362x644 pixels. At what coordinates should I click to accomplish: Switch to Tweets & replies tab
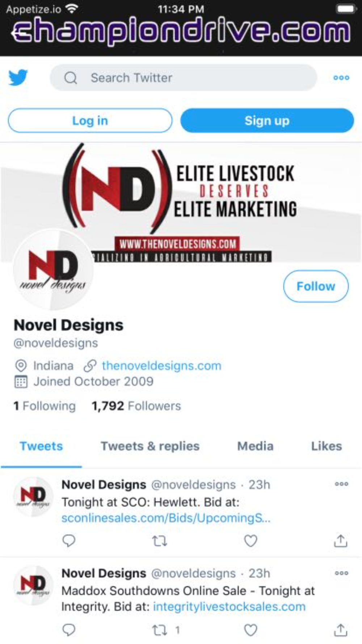150,446
